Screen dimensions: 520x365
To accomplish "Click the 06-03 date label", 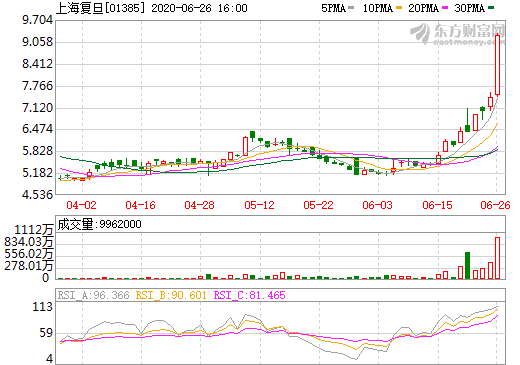I will (x=377, y=205).
